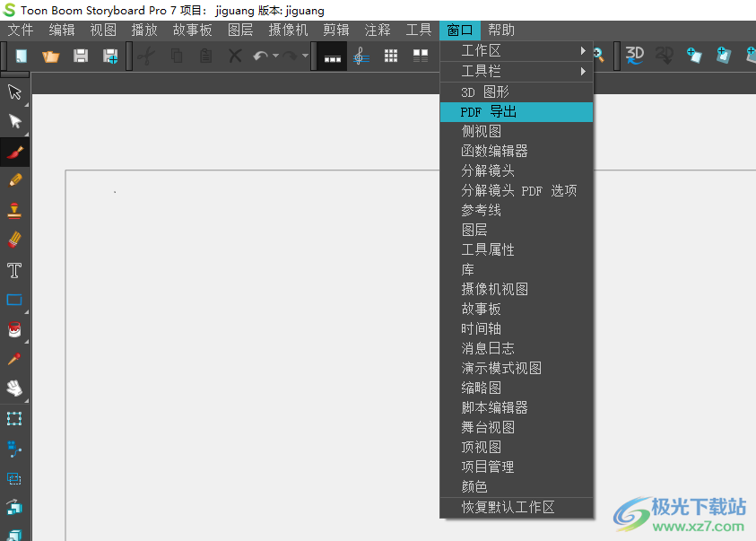This screenshot has height=541, width=756.
Task: Select the red Brush tool
Action: (15, 153)
